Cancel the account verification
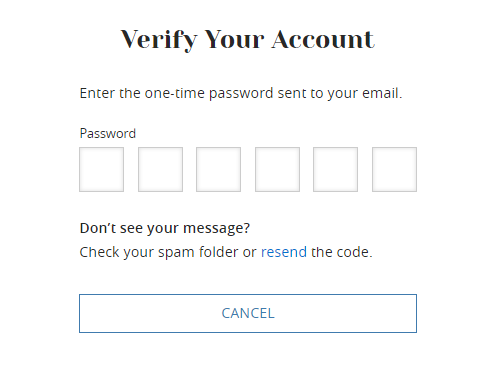The image size is (490, 387). pos(248,313)
